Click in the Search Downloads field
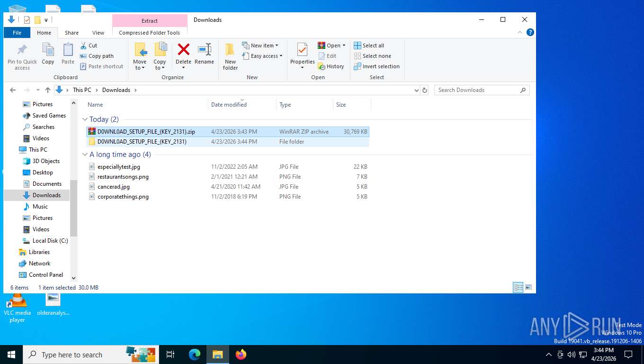Screen dimensions: 644x364 tap(482, 90)
